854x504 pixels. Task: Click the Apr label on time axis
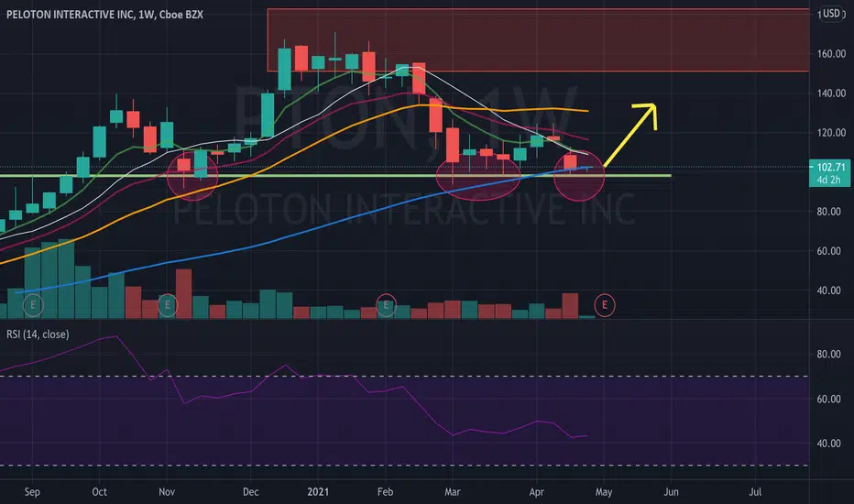(x=536, y=492)
